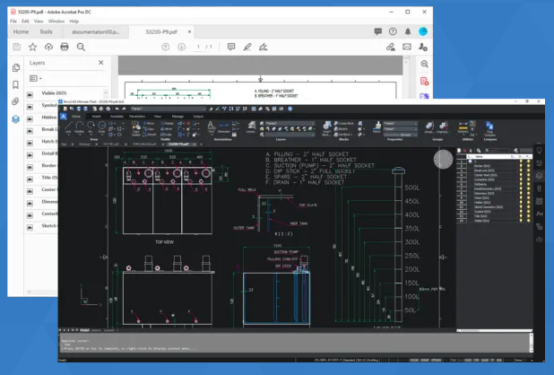
Task: Click the Tools button in Acrobat
Action: (x=46, y=32)
